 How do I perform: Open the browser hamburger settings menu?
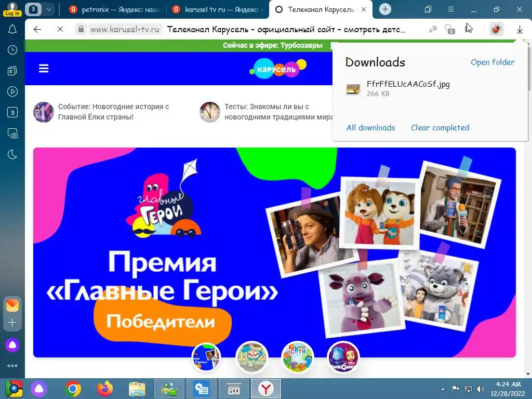pos(451,9)
